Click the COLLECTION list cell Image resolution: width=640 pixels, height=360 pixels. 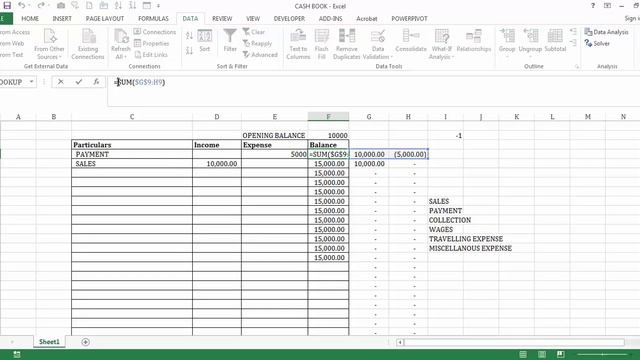(450, 220)
